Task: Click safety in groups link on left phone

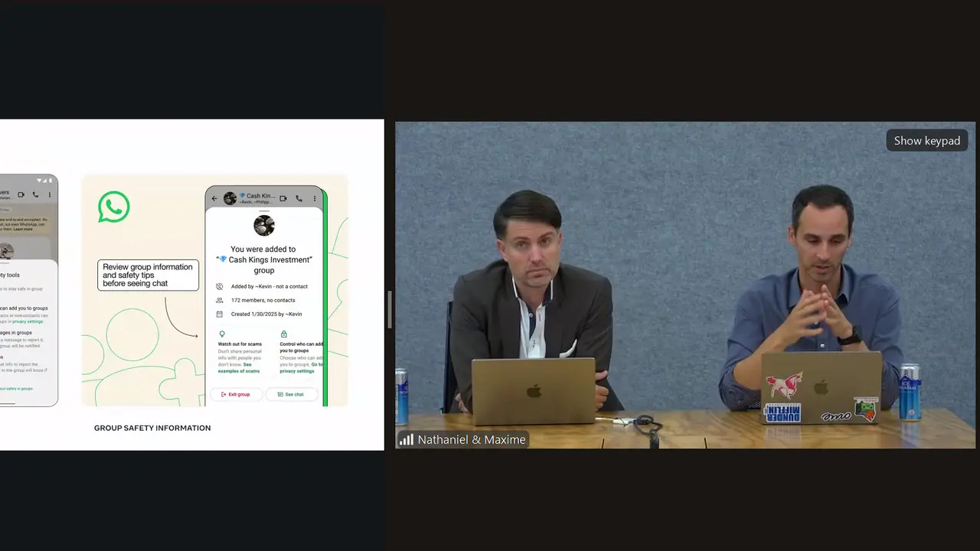Action: (15, 389)
